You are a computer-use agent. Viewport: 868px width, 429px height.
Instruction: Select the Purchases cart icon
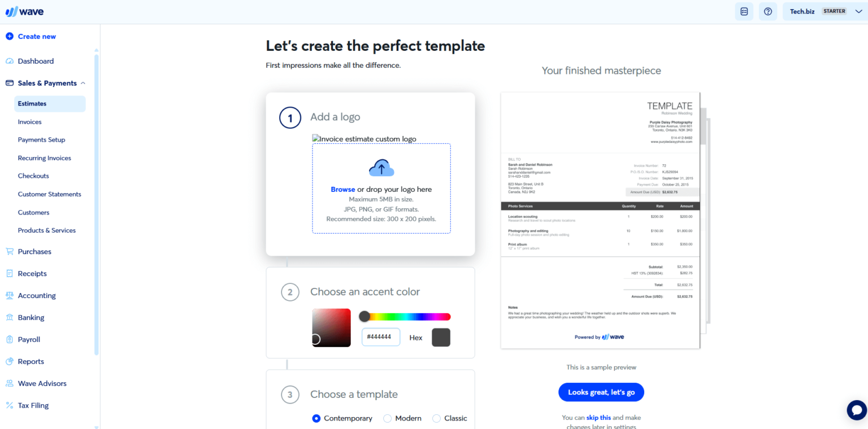pyautogui.click(x=9, y=251)
